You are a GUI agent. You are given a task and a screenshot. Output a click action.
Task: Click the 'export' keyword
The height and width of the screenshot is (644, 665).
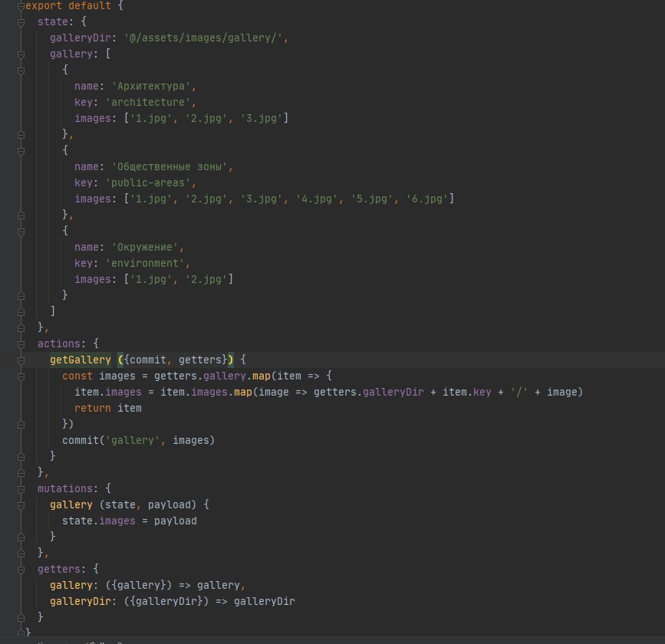(43, 6)
